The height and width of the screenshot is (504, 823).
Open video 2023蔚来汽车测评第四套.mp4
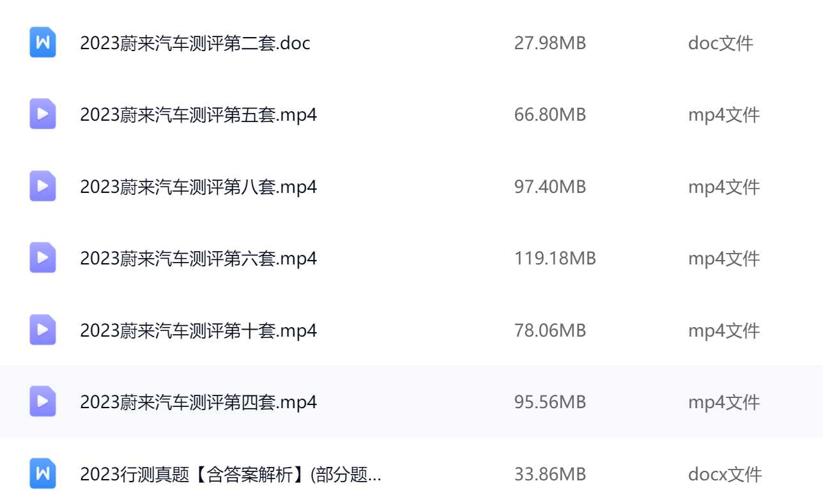tap(198, 402)
